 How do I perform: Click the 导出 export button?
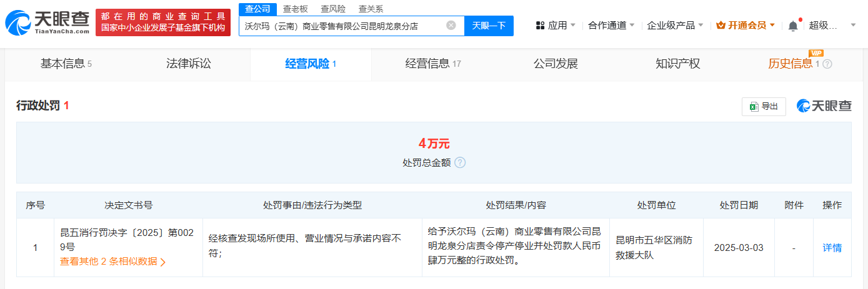click(764, 107)
